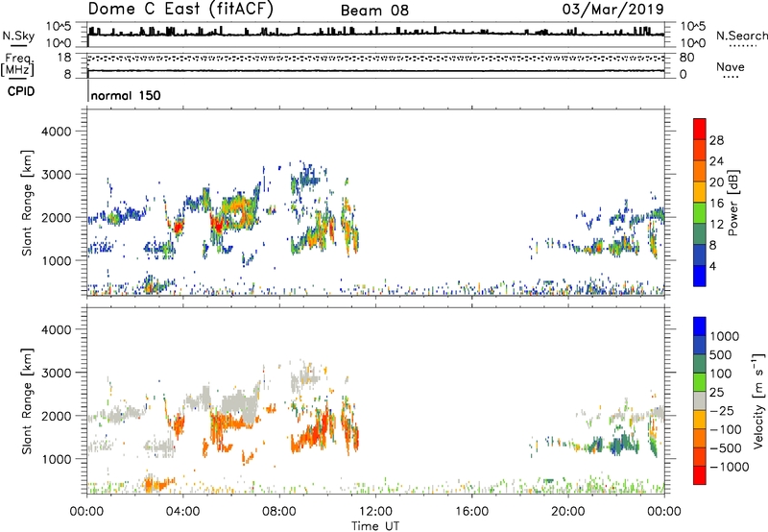The width and height of the screenshot is (768, 532).
Task: Click the velocity panel 'Slant Range [km]' label
Action: point(27,400)
